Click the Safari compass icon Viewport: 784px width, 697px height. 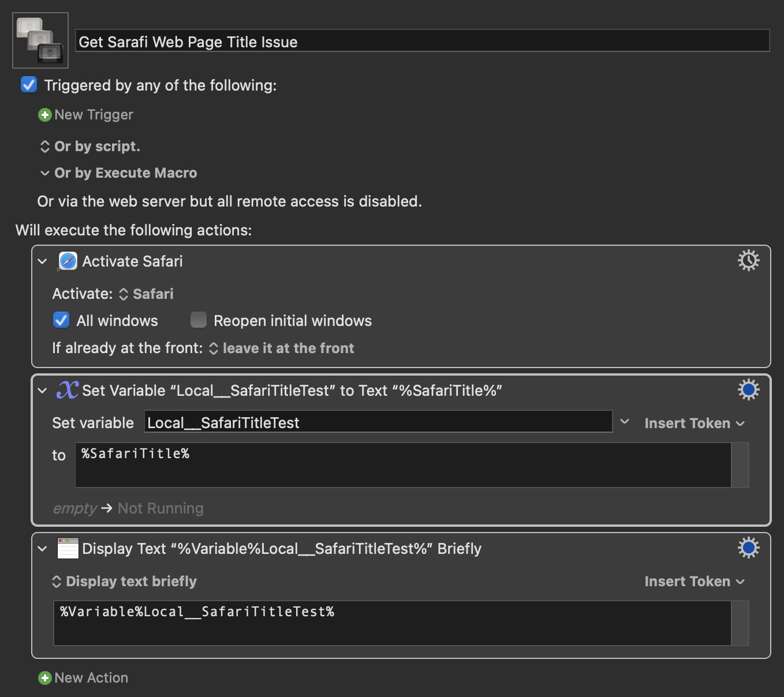click(x=68, y=261)
